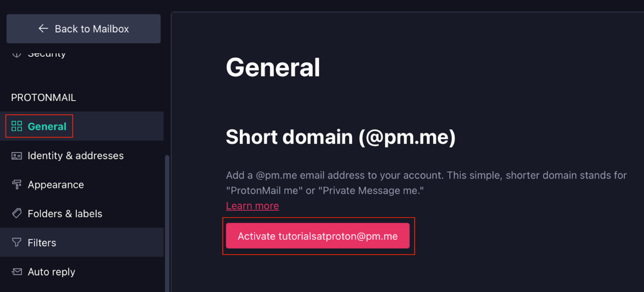Click the ID card icon for Identity & addresses
This screenshot has height=292, width=644.
tap(17, 156)
